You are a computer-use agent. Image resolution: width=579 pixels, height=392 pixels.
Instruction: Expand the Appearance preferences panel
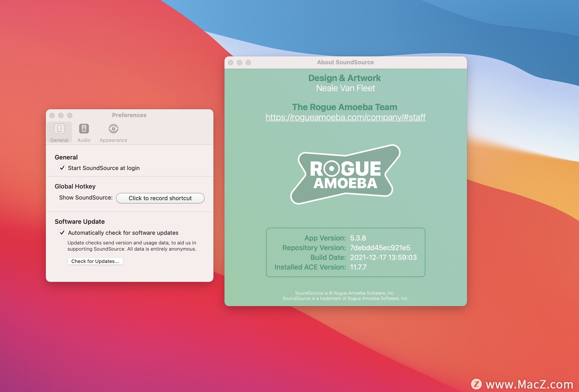tap(113, 132)
